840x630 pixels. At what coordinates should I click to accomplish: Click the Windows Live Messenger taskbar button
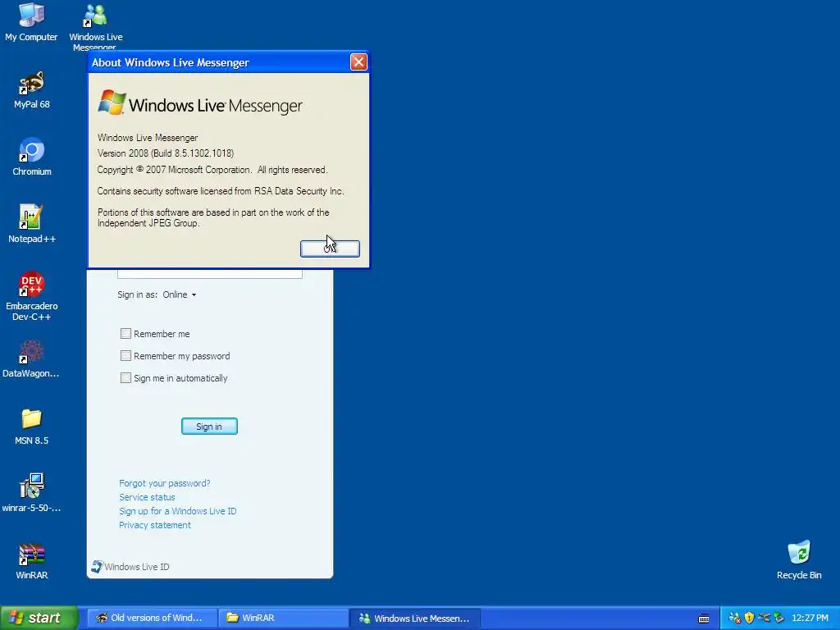click(415, 619)
